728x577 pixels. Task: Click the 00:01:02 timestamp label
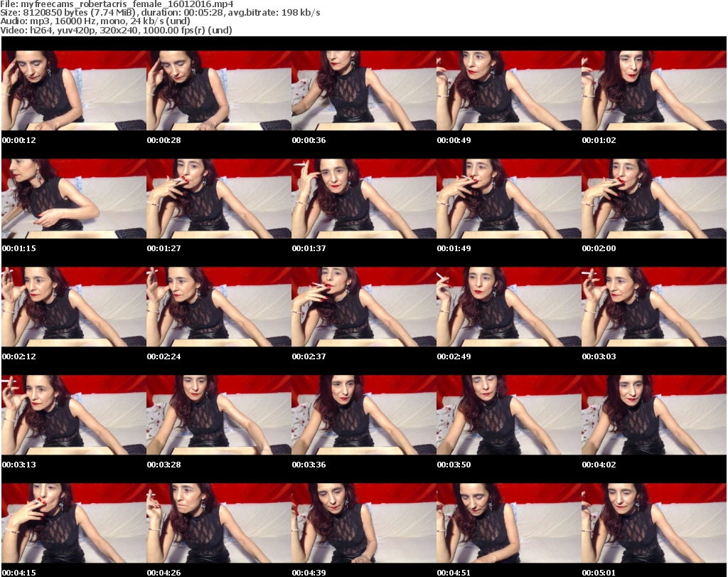click(x=599, y=140)
